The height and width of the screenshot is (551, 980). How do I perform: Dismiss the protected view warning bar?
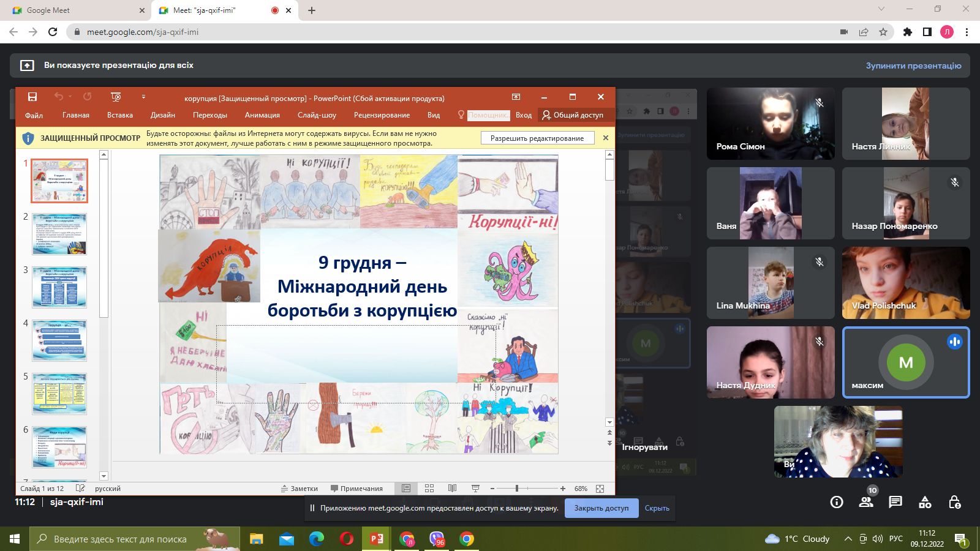tap(606, 138)
